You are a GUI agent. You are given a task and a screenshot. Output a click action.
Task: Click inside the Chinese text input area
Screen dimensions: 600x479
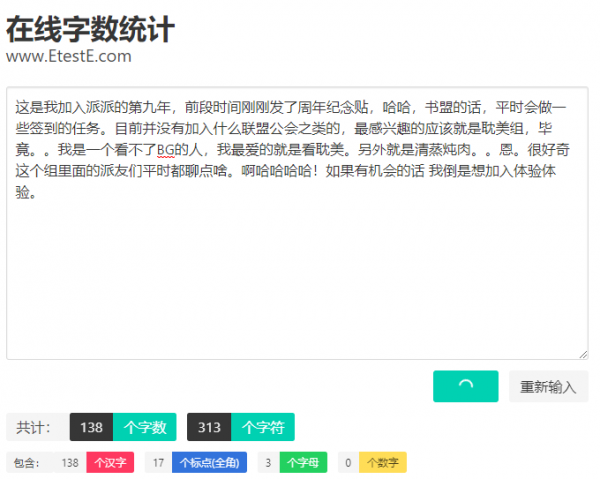click(297, 223)
